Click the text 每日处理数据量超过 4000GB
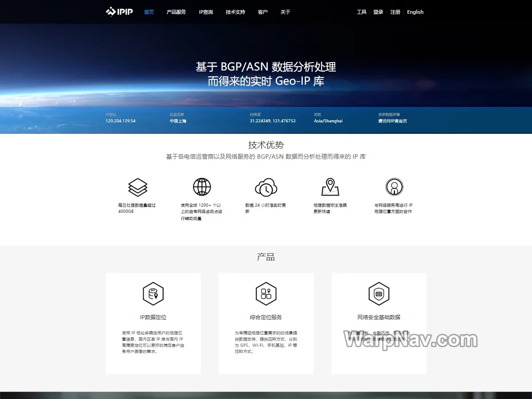Screen dimensions: 532x399 pyautogui.click(x=137, y=208)
